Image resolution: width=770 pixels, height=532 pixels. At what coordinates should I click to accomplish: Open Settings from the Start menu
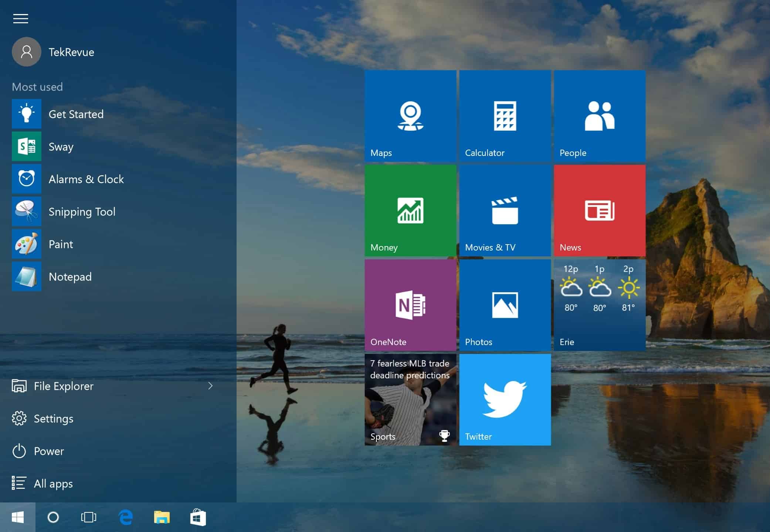point(53,419)
